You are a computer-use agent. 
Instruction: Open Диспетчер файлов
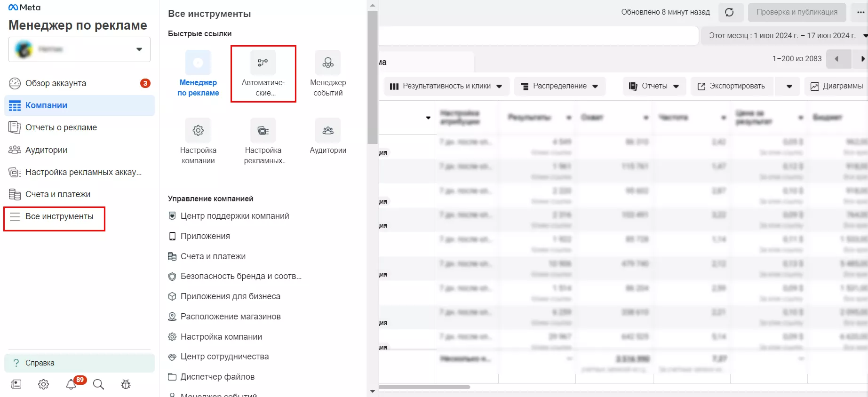click(x=211, y=377)
